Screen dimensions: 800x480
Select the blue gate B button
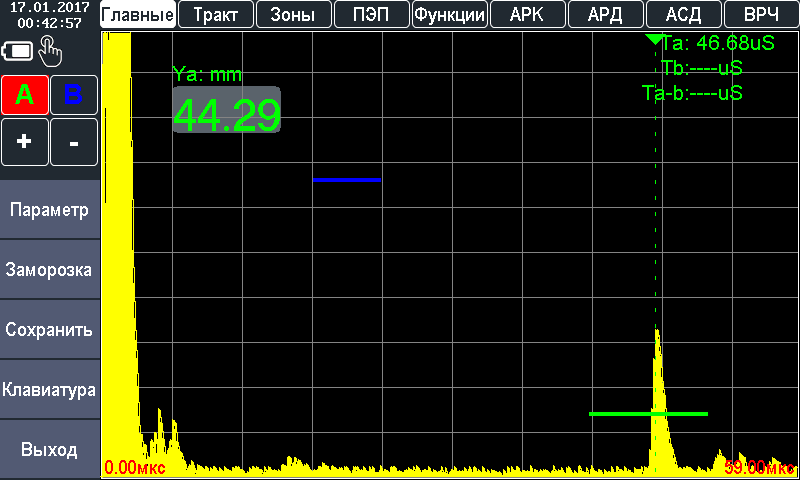(x=74, y=95)
